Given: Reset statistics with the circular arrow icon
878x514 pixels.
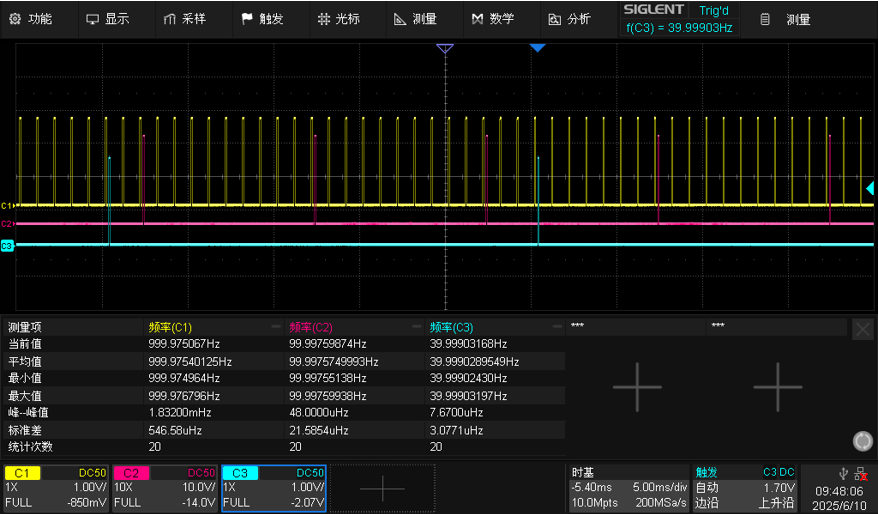Looking at the screenshot, I should 862,441.
